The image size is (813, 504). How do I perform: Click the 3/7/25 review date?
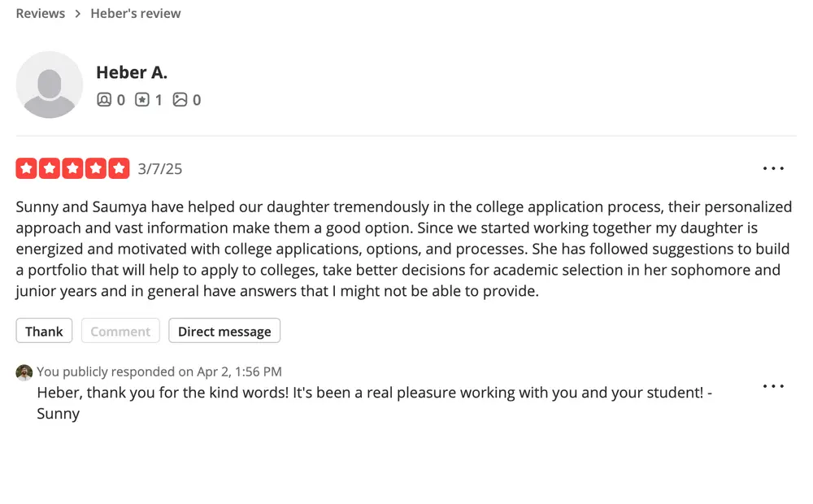(159, 169)
